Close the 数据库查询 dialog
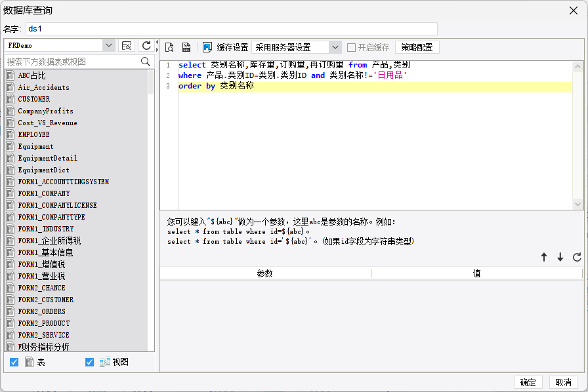 (x=574, y=10)
